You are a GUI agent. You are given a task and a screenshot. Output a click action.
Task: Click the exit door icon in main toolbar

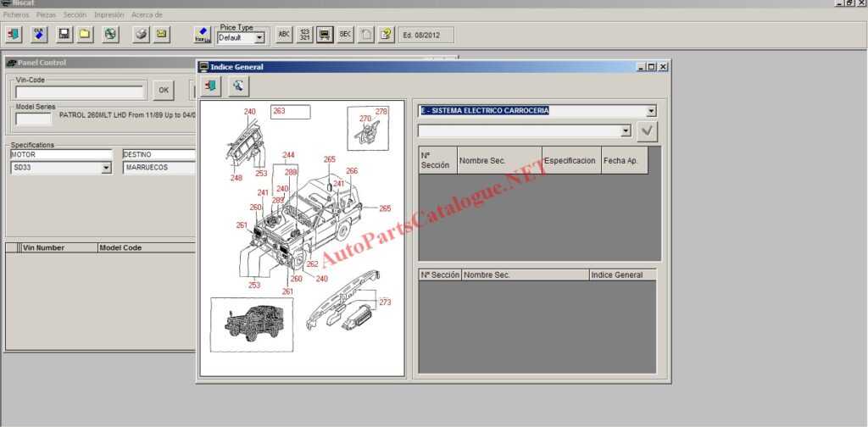pos(13,34)
